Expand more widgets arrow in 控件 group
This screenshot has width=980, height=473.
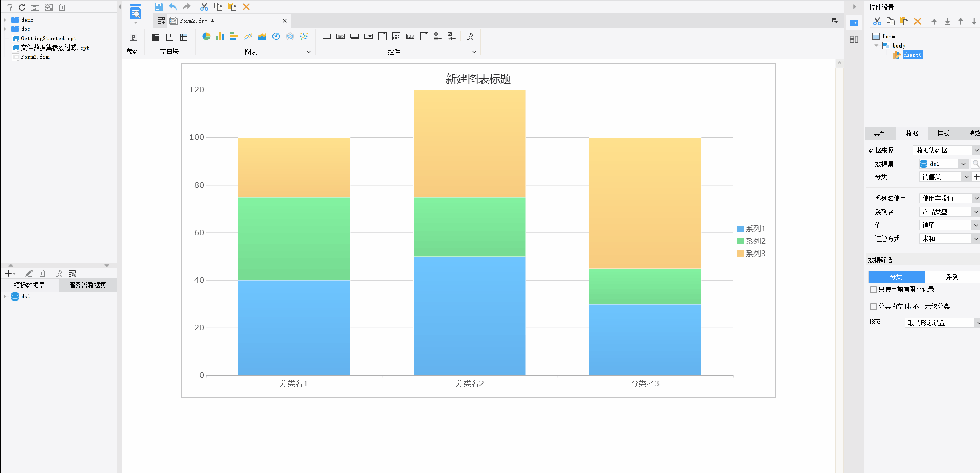(x=474, y=52)
